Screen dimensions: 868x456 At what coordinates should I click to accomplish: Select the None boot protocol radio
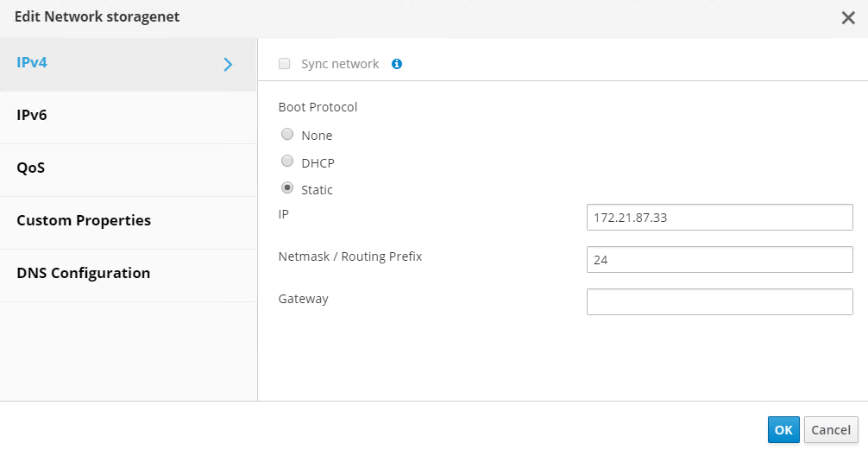[x=287, y=135]
